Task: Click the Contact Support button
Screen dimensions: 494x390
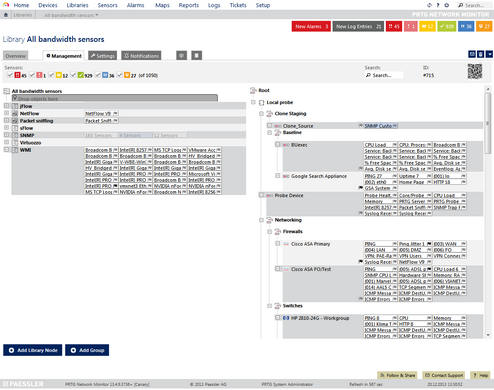Action: 444,375
